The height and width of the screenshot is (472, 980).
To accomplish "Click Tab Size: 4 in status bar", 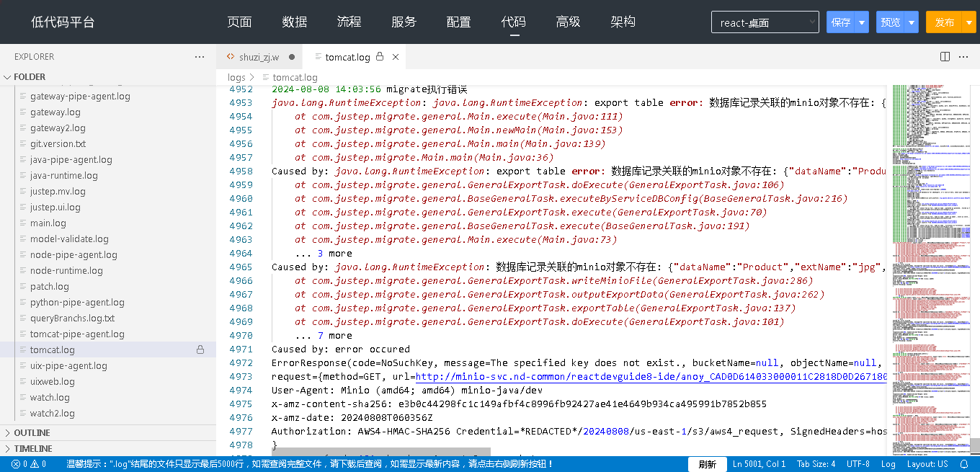I will click(x=816, y=464).
